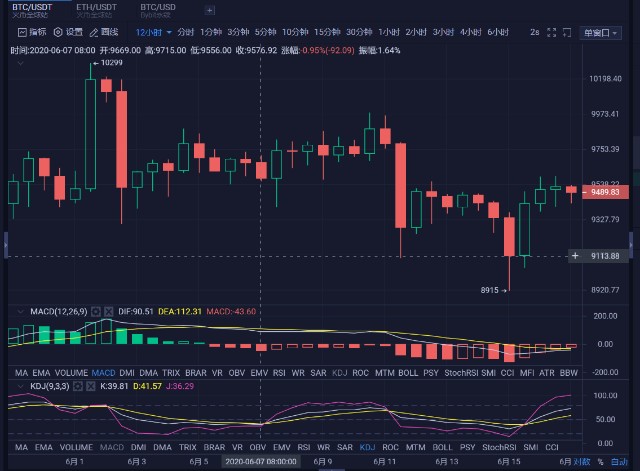Viewport: 640px width, 471px height.
Task: Open MACD indicator settings gear
Action: click(x=96, y=312)
